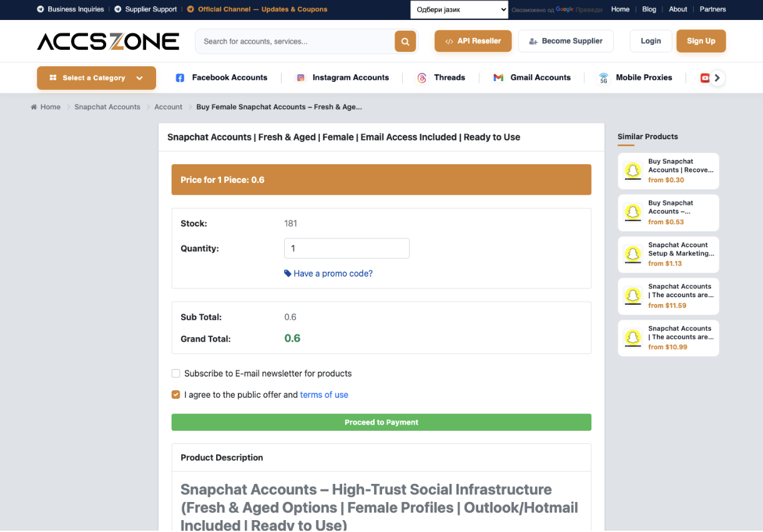Click the Telegram icon beside Official Channel
Screen dimensions: 763x532
(x=191, y=9)
